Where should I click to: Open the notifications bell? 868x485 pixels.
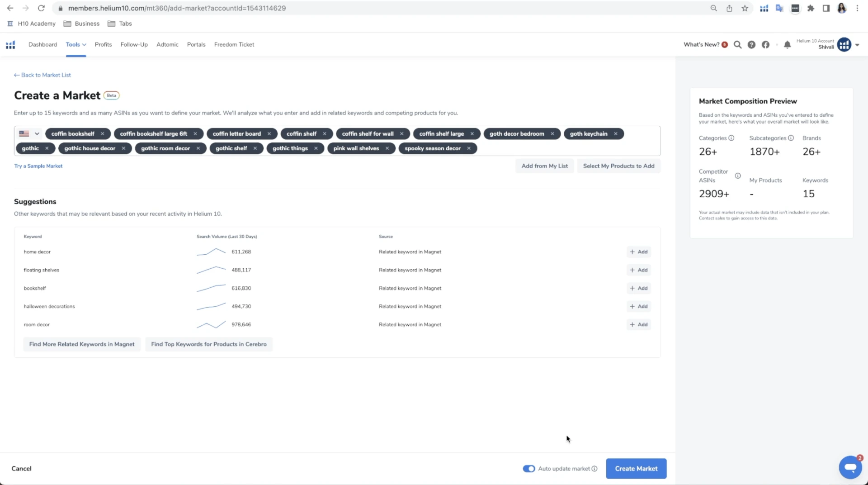click(787, 45)
